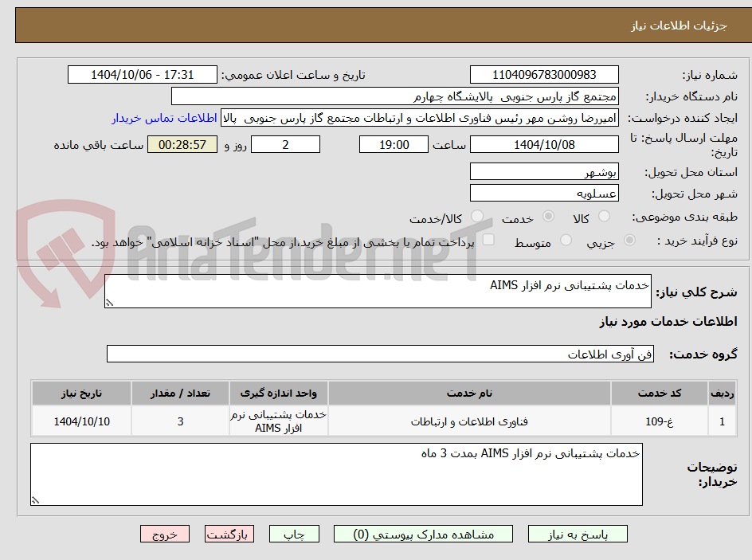The image size is (752, 560).
Task: Select the کالا/خدمت radio button
Action: click(x=477, y=216)
